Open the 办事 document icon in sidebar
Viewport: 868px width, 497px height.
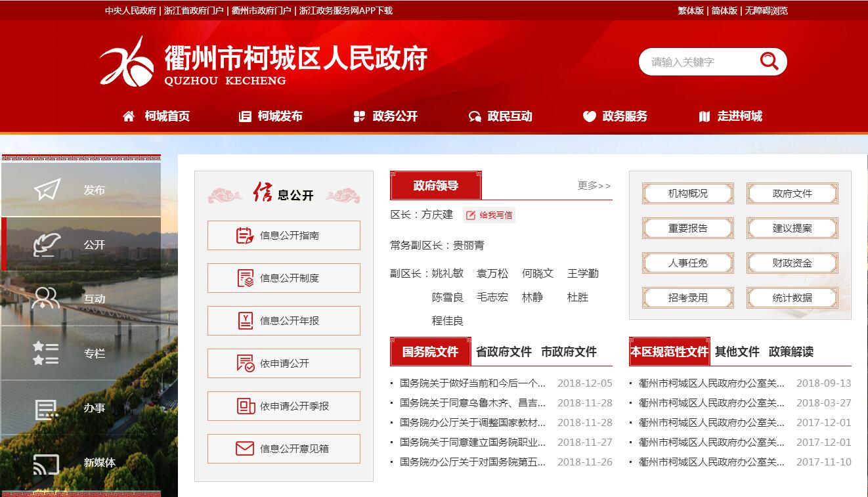pyautogui.click(x=46, y=408)
